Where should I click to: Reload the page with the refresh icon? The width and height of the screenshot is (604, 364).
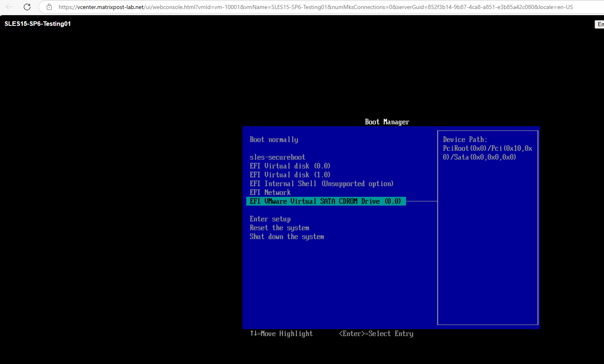(27, 7)
